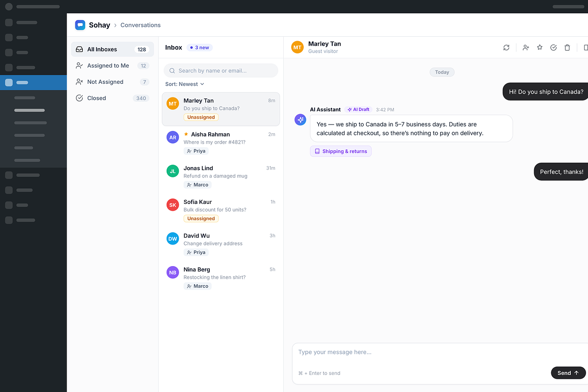
Task: Click the Conversations breadcrumb
Action: [x=141, y=25]
